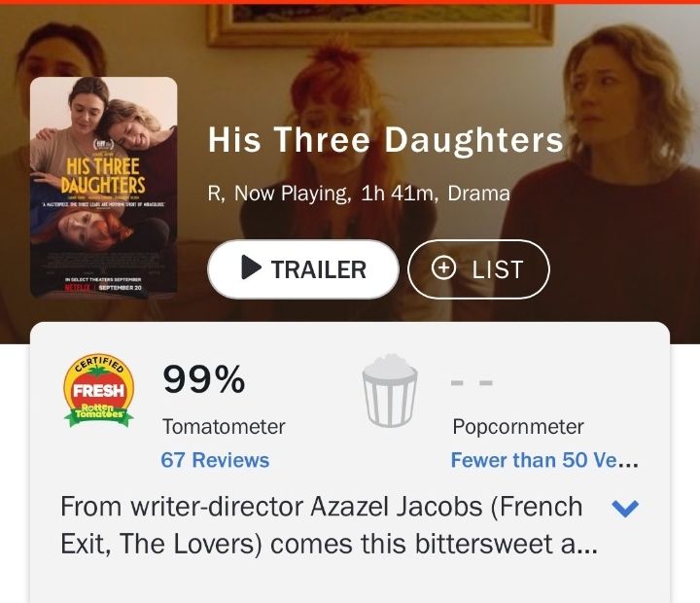
Task: Click the His Three Daughters title
Action: pyautogui.click(x=386, y=140)
